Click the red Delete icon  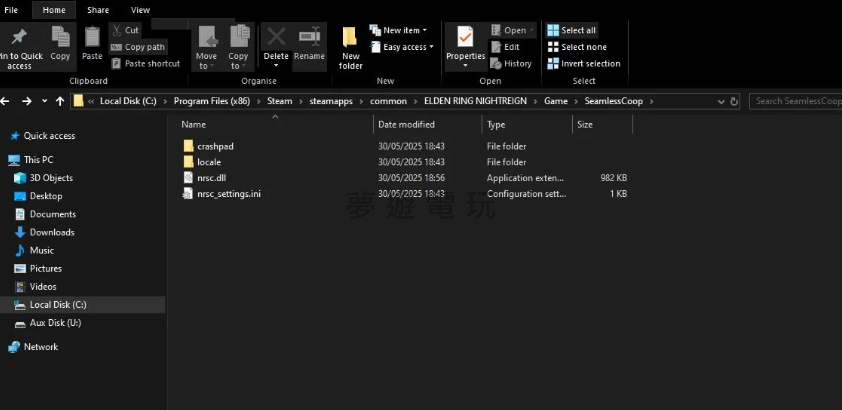pyautogui.click(x=276, y=40)
